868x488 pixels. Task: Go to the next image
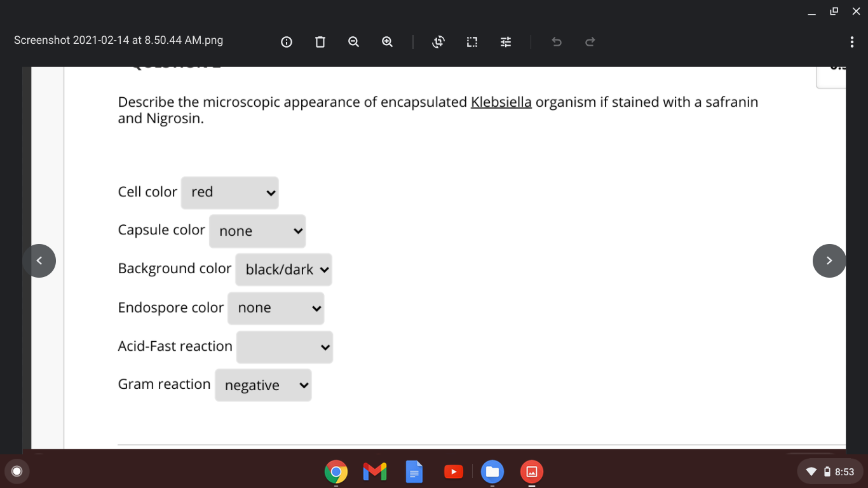[829, 261]
